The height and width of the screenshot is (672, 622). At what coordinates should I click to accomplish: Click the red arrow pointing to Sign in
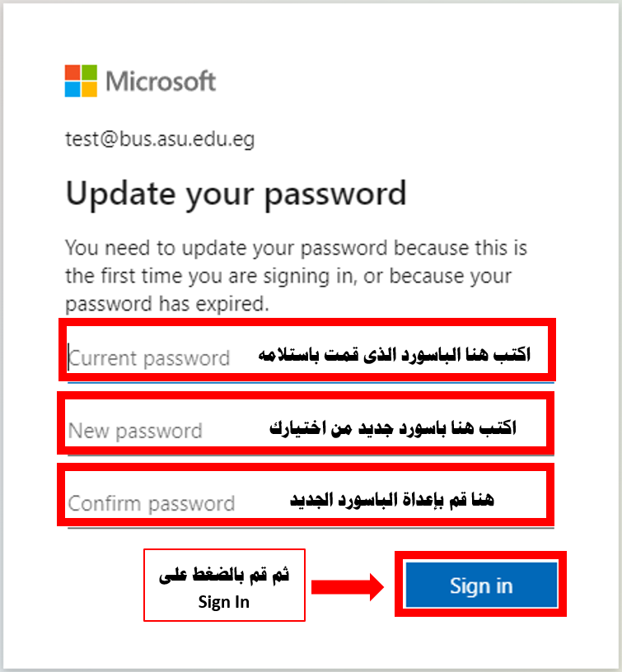[x=347, y=586]
